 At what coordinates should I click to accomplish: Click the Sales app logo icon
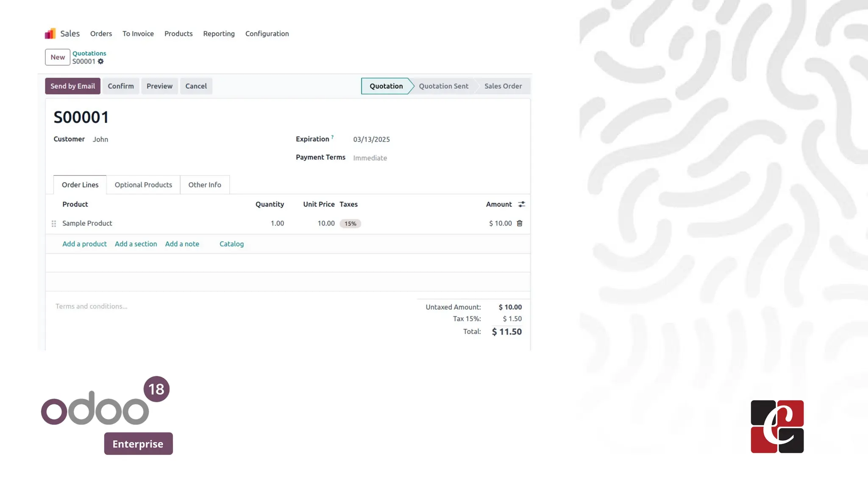pyautogui.click(x=50, y=33)
